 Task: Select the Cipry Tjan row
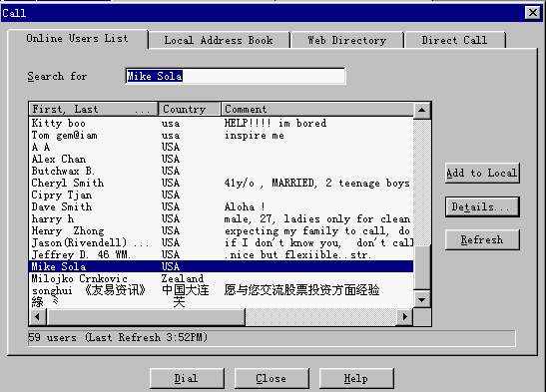tap(222, 195)
